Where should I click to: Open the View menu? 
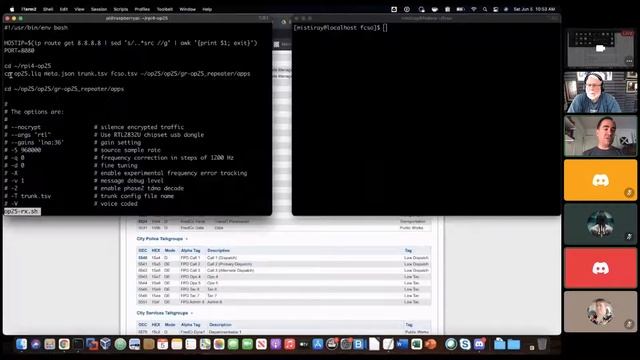[x=79, y=9]
